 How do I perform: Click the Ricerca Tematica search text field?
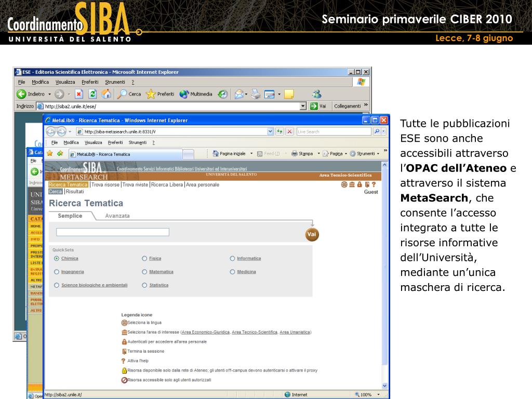(x=113, y=232)
